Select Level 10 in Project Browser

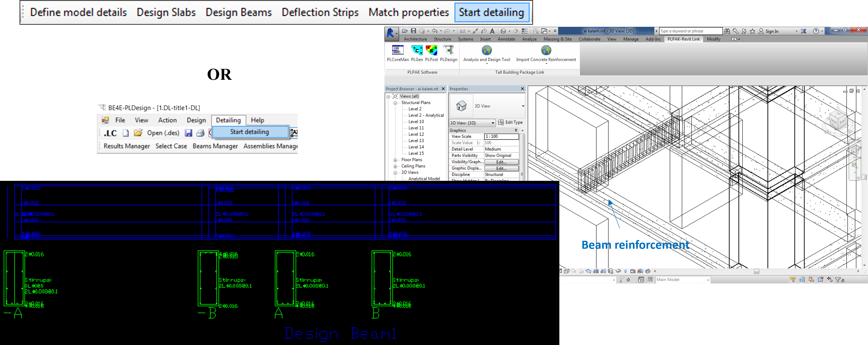click(416, 122)
